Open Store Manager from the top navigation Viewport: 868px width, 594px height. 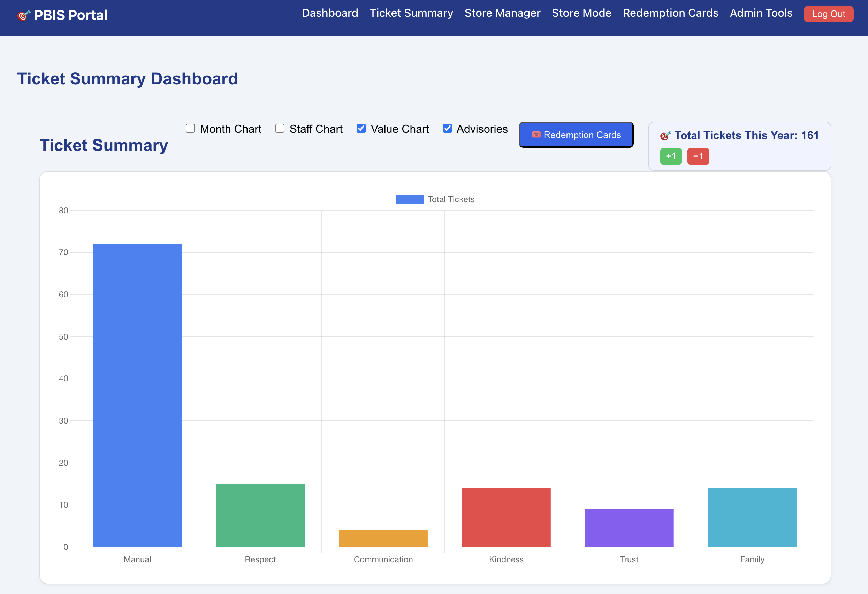tap(502, 13)
